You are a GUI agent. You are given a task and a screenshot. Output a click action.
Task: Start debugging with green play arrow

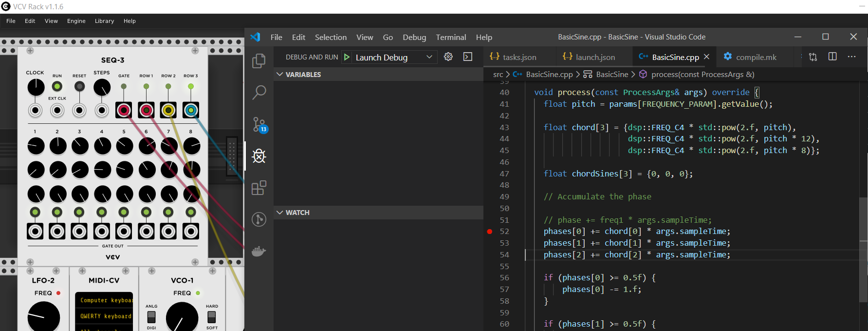coord(347,57)
